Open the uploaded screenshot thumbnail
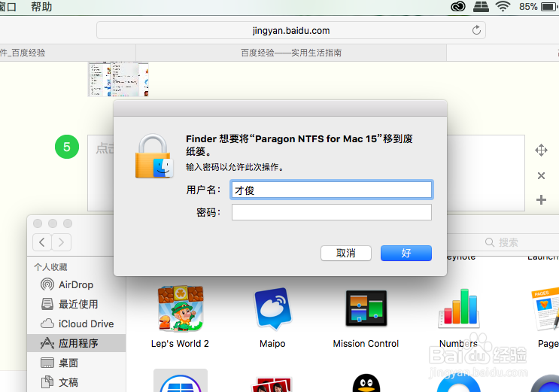Viewport: 559px width, 392px height. click(x=118, y=79)
